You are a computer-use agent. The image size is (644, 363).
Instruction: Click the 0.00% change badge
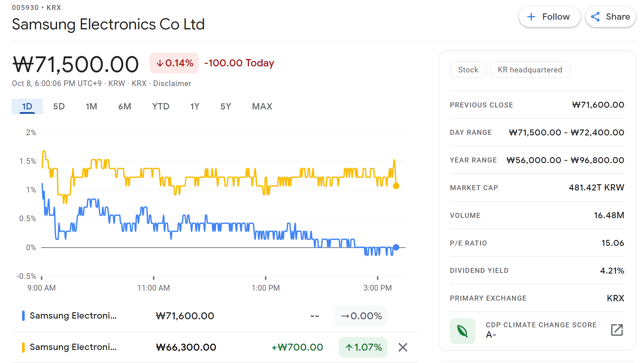pos(361,316)
